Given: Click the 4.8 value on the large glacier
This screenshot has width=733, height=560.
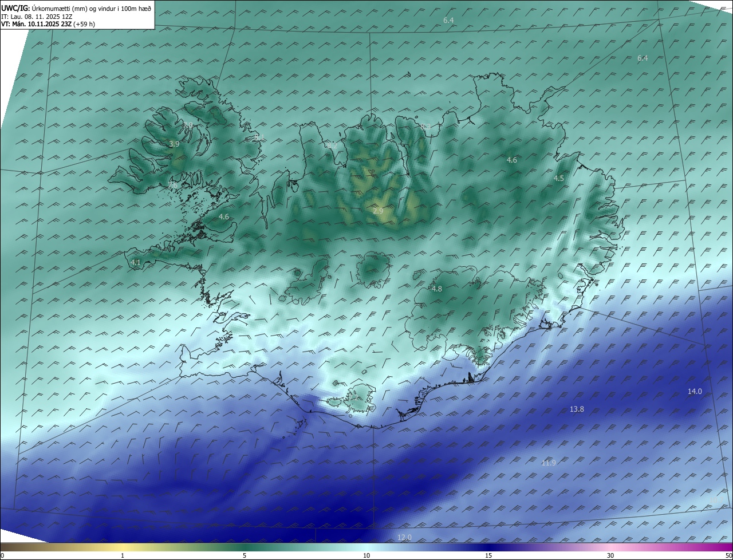Looking at the screenshot, I should point(437,289).
